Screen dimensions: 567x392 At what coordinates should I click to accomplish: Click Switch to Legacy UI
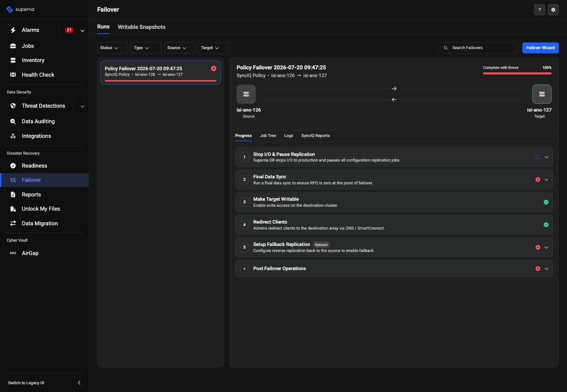[26, 383]
